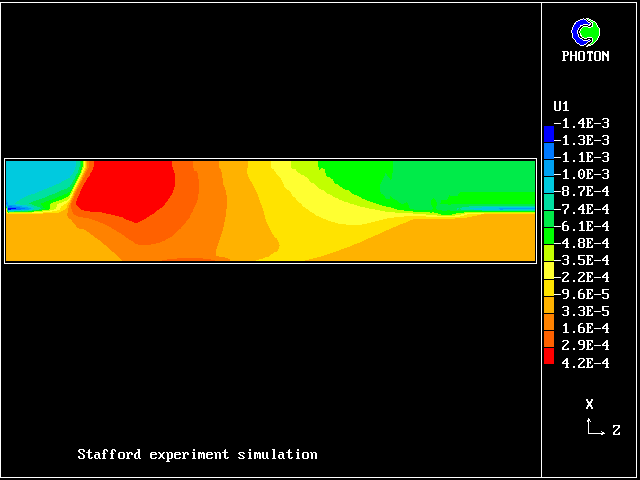Pick the dark blue swatch atop legend
Viewport: 640px width, 480px height.
548,132
